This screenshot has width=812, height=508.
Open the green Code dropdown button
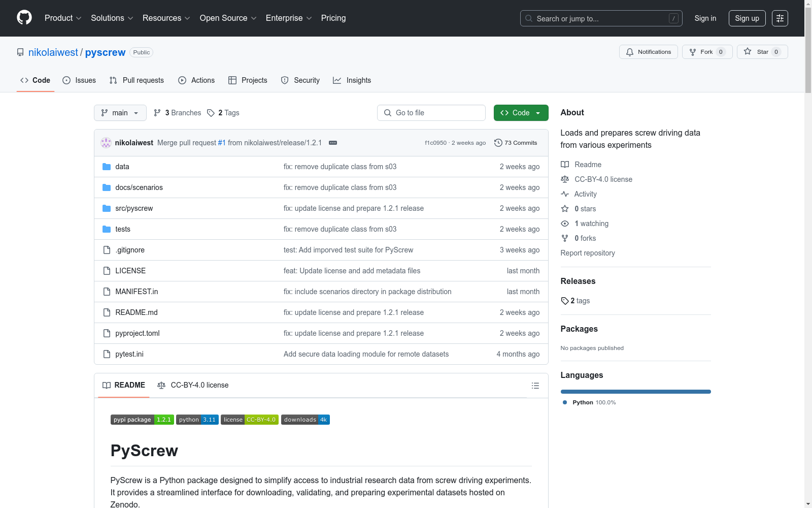[x=521, y=113]
